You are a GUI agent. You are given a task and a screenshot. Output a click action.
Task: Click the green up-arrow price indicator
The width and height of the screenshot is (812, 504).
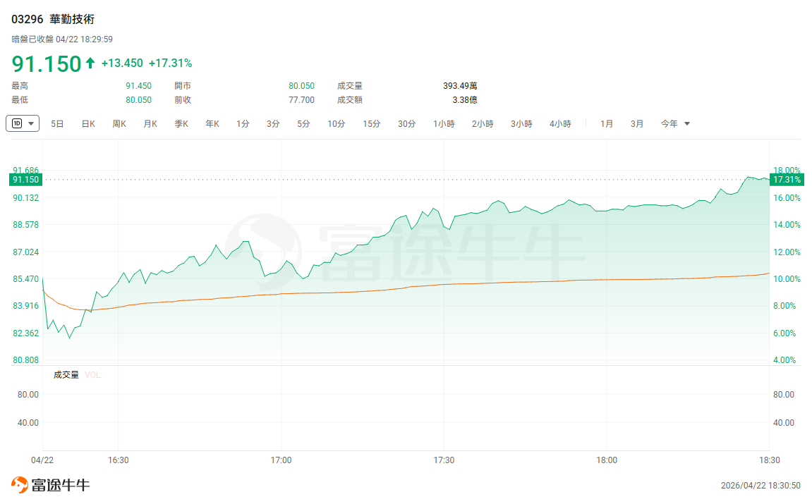[x=90, y=63]
